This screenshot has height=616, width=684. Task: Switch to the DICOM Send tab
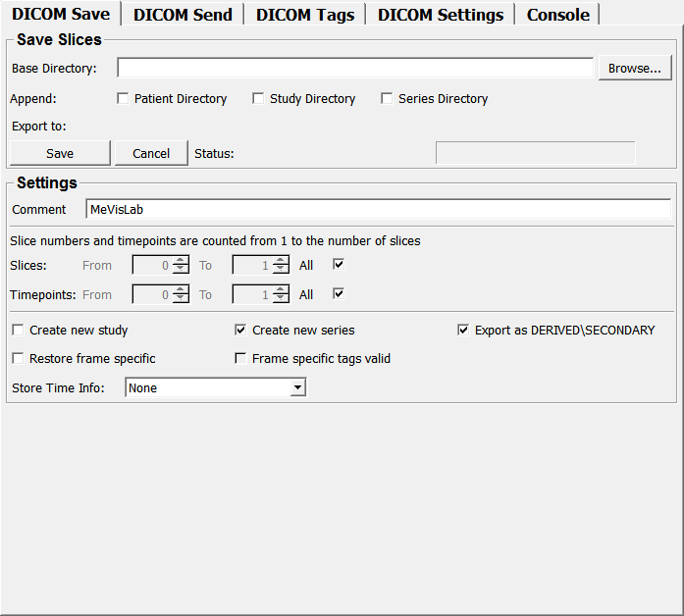pos(183,15)
